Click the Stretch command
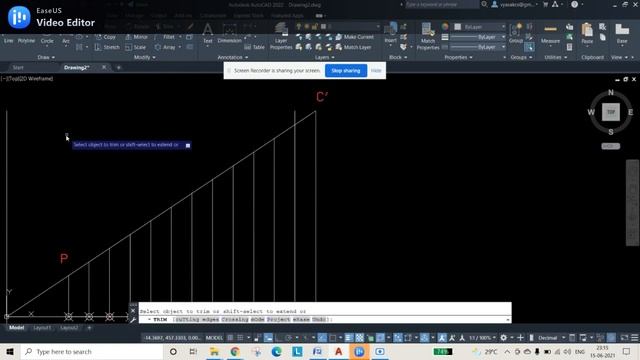 point(107,47)
